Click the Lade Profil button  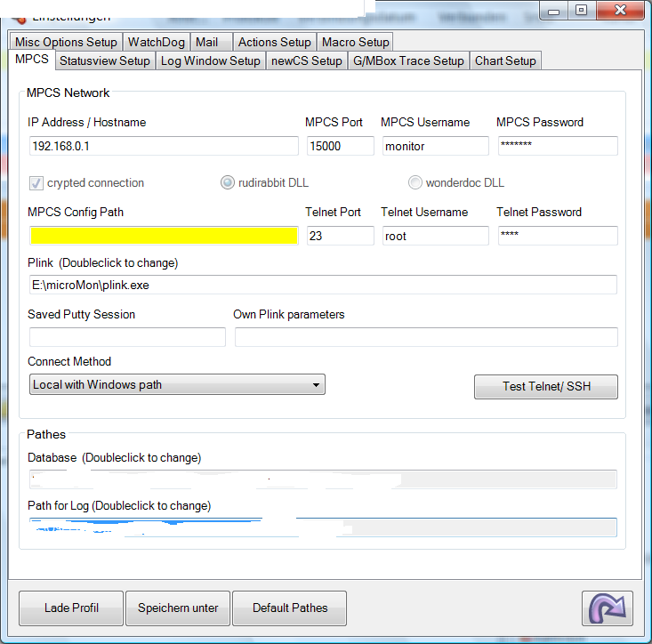71,608
